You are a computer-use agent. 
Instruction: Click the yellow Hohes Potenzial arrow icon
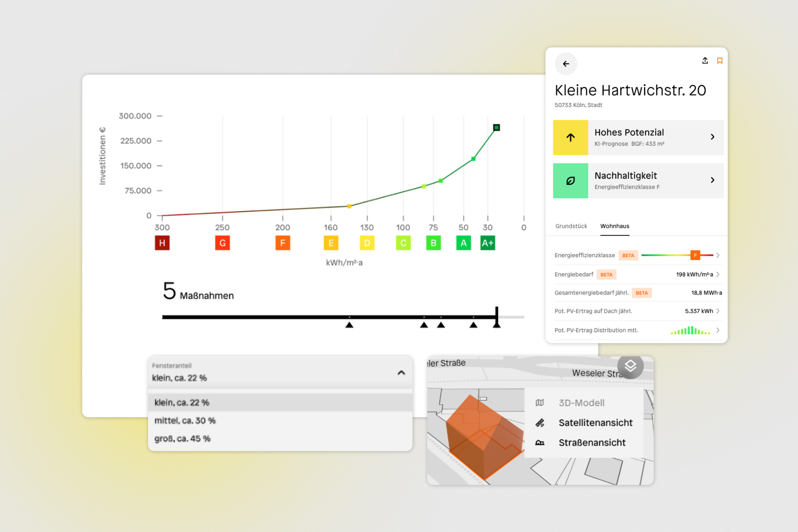tap(570, 137)
